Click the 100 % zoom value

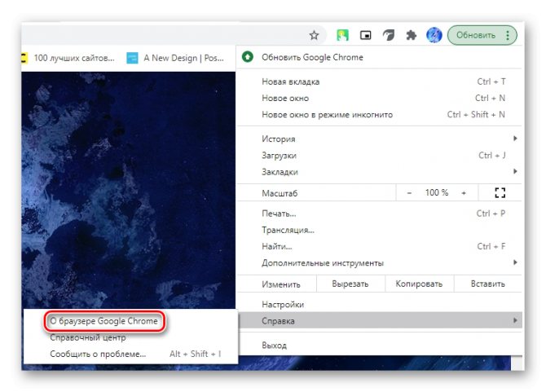click(x=437, y=192)
